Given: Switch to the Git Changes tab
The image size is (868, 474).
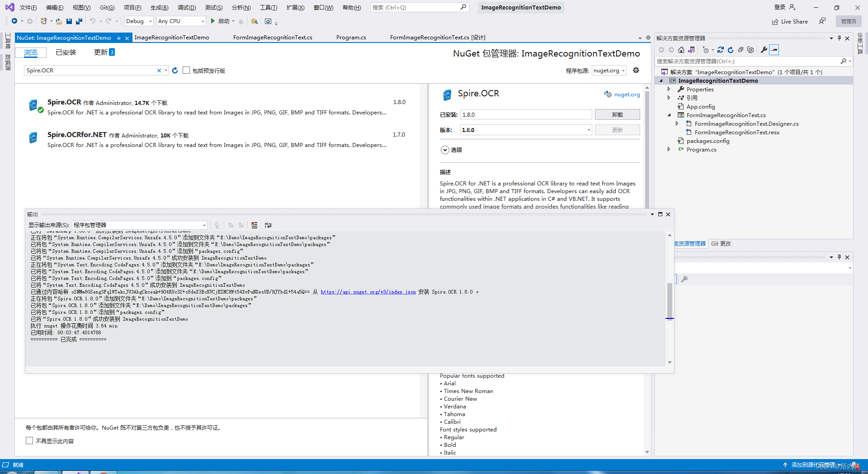Looking at the screenshot, I should pyautogui.click(x=721, y=244).
